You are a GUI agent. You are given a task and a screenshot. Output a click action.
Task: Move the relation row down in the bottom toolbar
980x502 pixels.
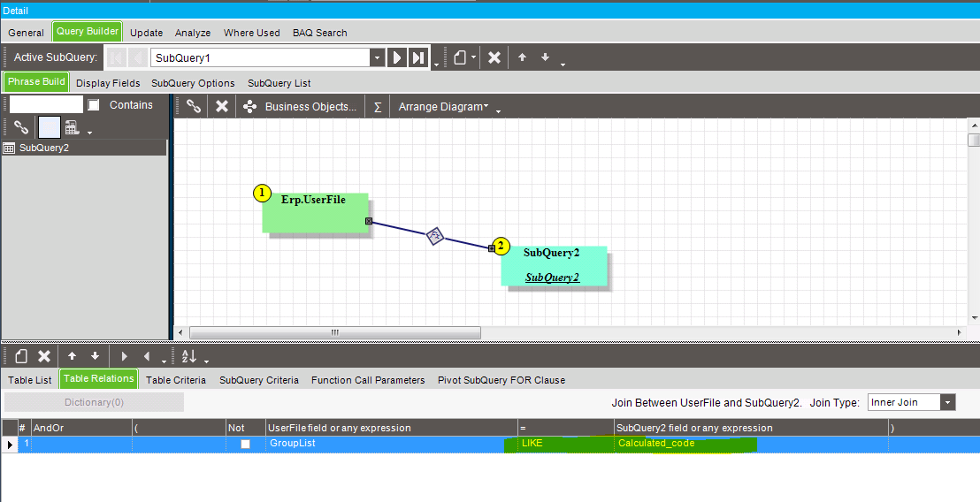[x=95, y=356]
